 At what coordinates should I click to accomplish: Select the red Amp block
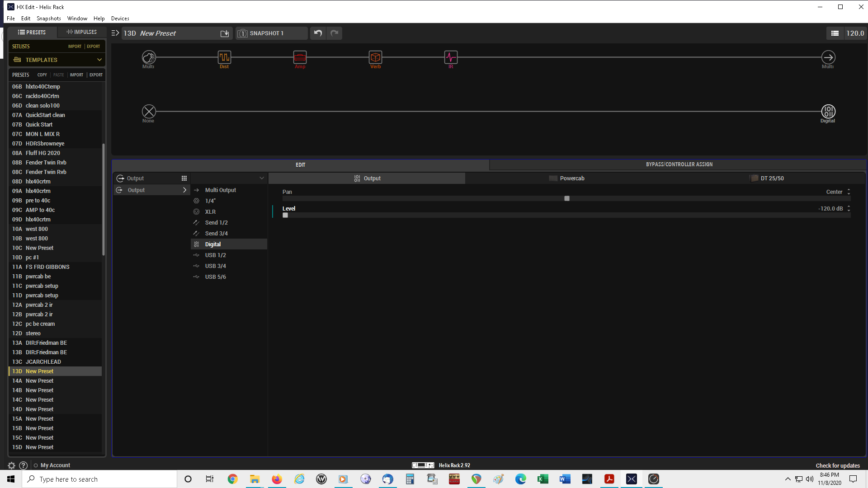click(x=300, y=57)
